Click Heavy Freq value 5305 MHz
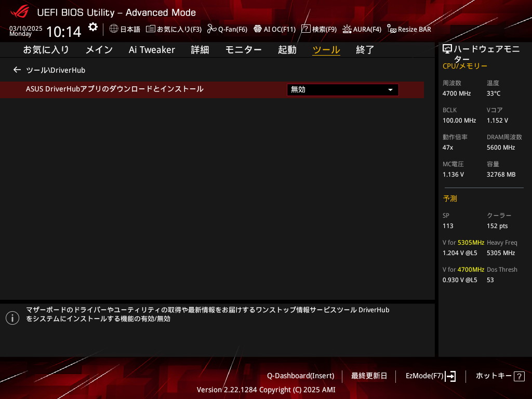The width and height of the screenshot is (532, 399). [501, 253]
